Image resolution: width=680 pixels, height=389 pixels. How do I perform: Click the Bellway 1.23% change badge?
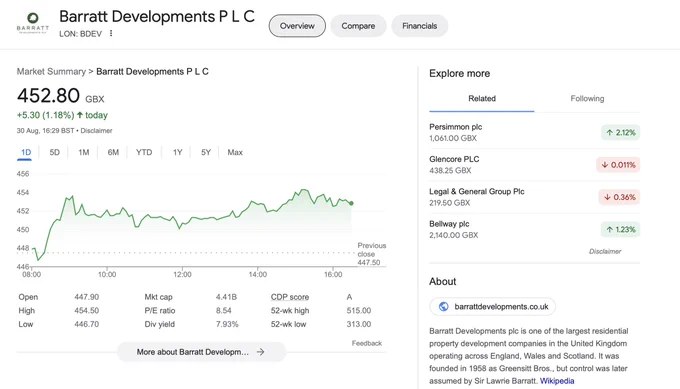coord(620,230)
